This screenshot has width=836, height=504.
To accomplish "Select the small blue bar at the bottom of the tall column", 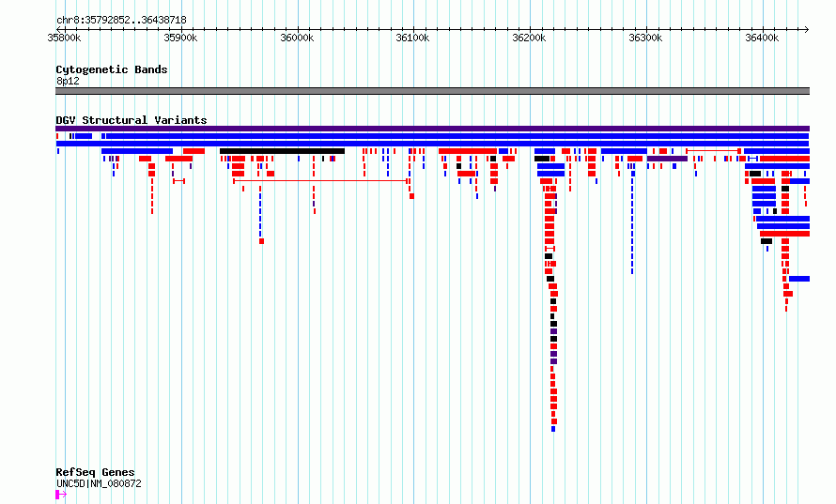I will (553, 429).
